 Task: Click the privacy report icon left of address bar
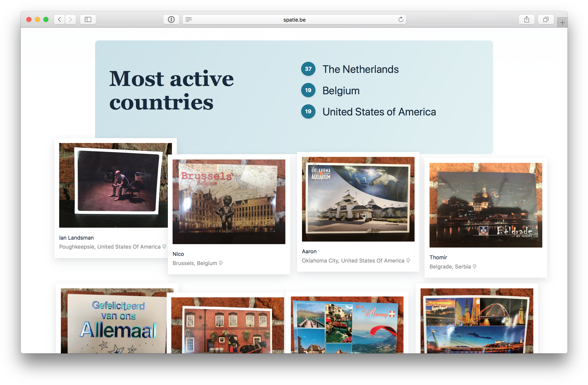(171, 19)
